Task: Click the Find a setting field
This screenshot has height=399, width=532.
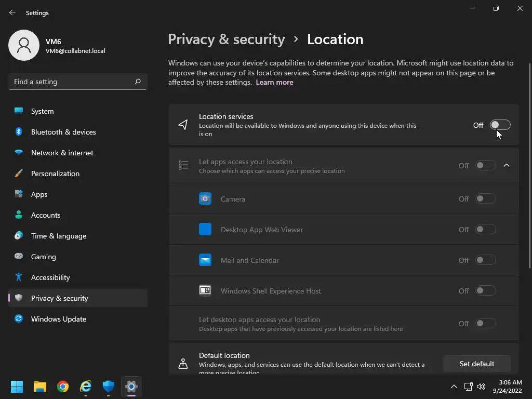Action: (72, 82)
